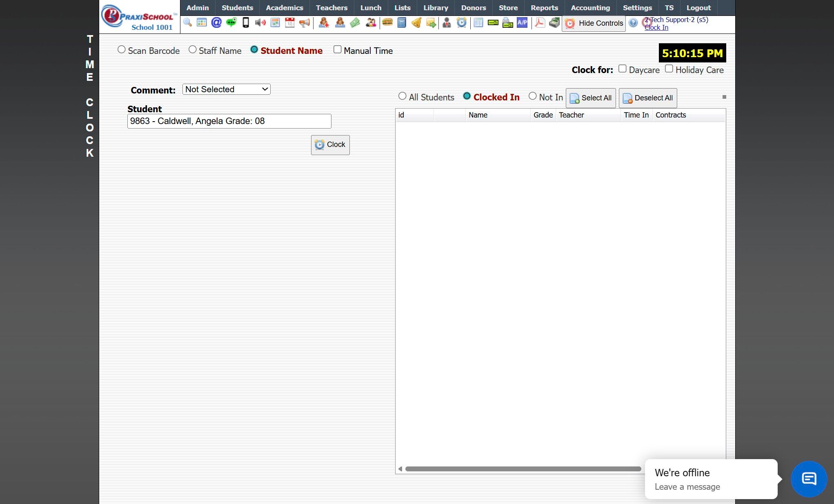
Task: Click the megaphone announcement icon
Action: tap(305, 23)
